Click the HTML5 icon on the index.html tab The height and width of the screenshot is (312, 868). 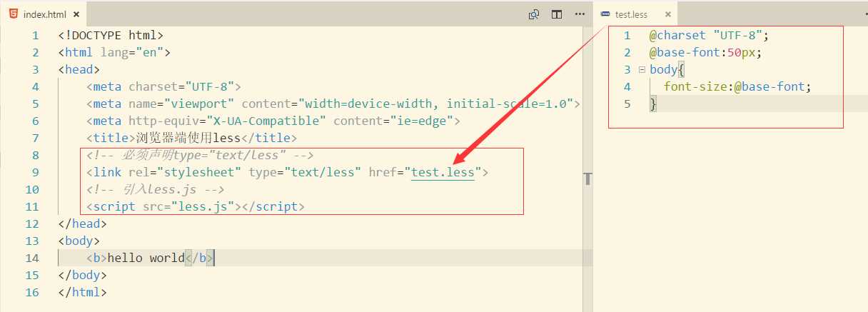pyautogui.click(x=14, y=14)
